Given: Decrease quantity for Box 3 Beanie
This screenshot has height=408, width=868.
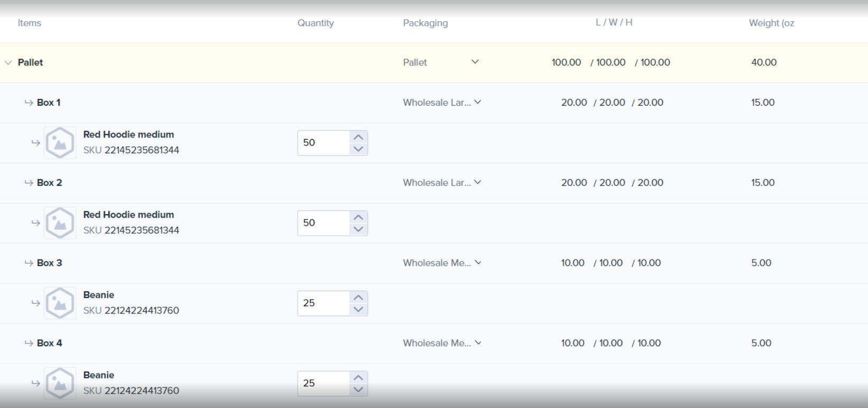Looking at the screenshot, I should pyautogui.click(x=358, y=310).
